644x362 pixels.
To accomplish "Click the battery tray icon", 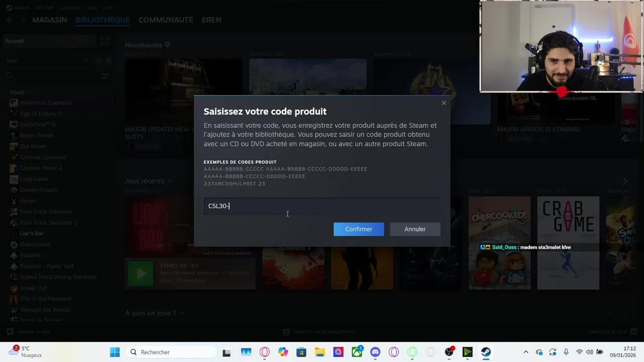I will (600, 352).
